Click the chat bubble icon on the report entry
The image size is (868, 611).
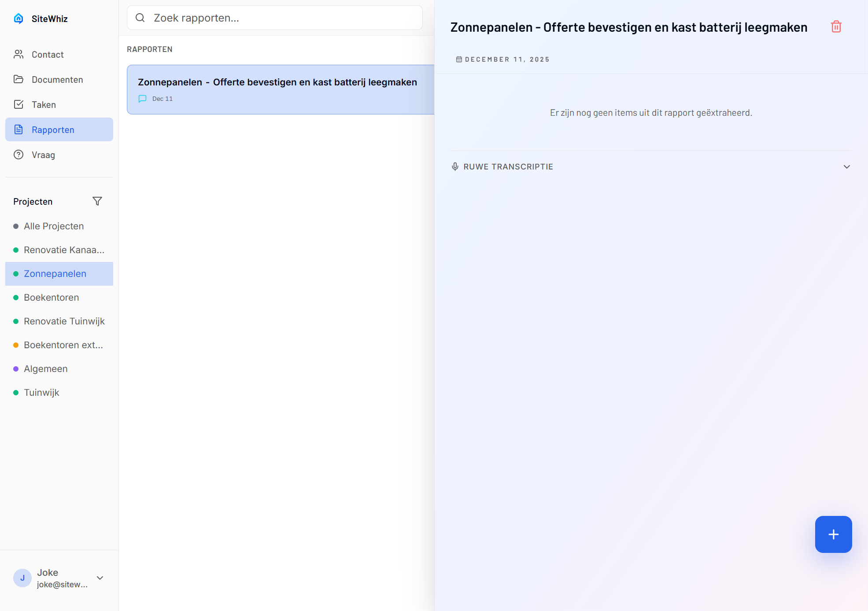click(x=142, y=99)
